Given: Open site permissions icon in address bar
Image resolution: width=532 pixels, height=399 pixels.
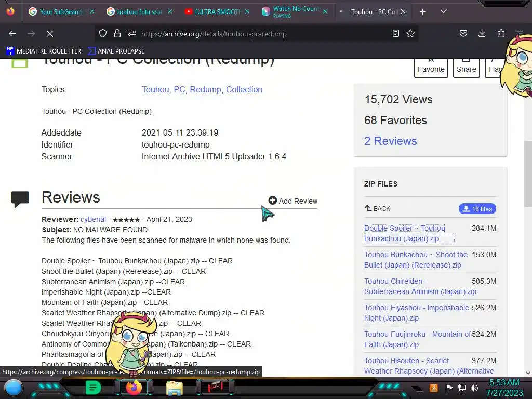Looking at the screenshot, I should 132,33.
